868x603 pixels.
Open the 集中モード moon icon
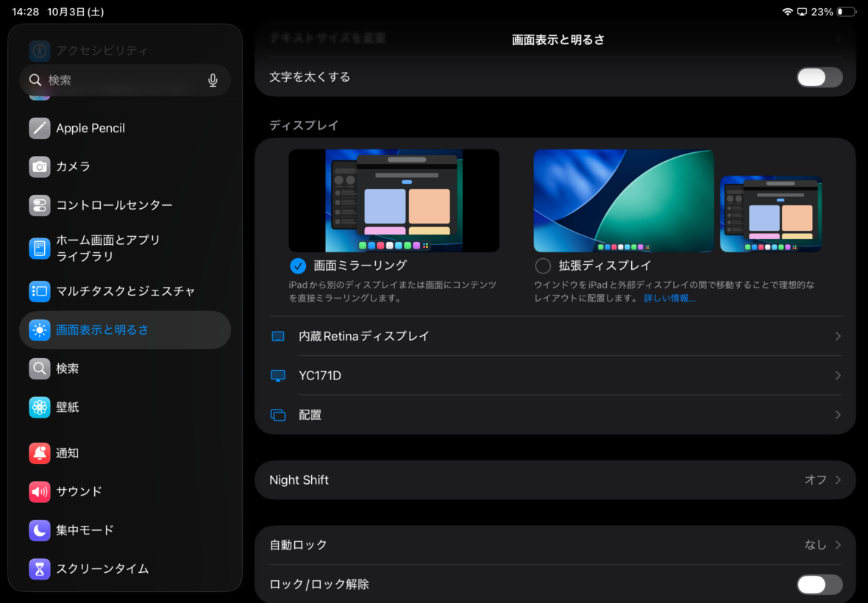[39, 530]
